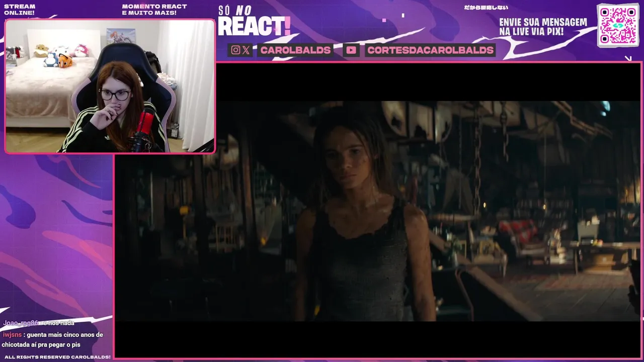The width and height of the screenshot is (644, 362).
Task: Click the Pix QR code
Action: tap(618, 25)
